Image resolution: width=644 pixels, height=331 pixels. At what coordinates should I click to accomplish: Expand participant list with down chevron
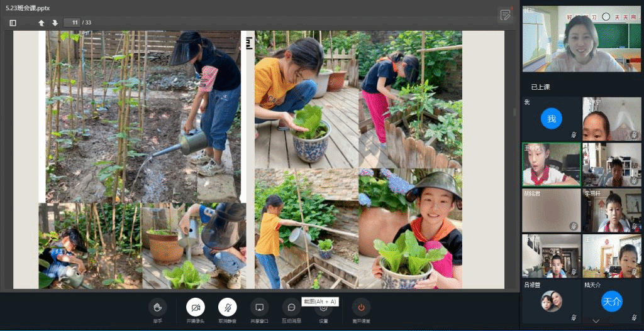pyautogui.click(x=596, y=321)
